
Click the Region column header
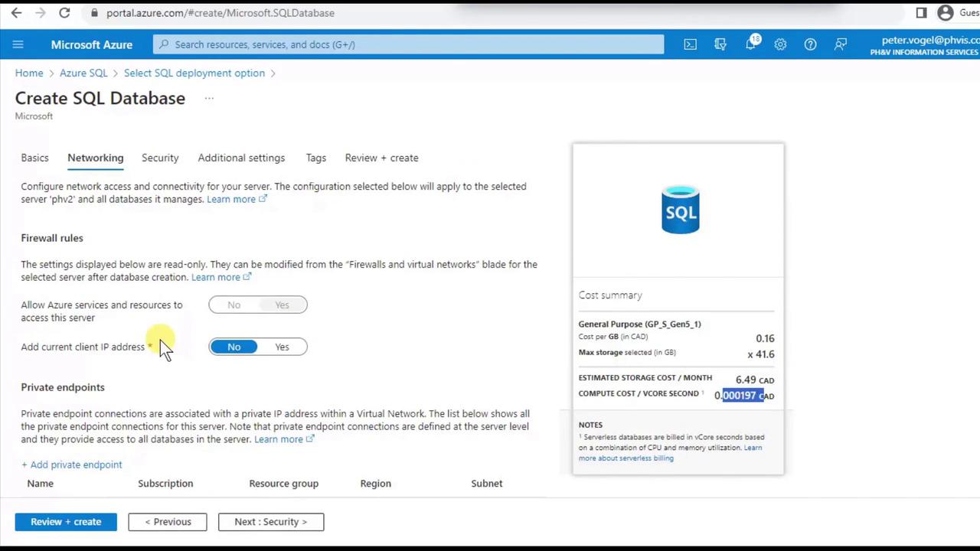(375, 484)
